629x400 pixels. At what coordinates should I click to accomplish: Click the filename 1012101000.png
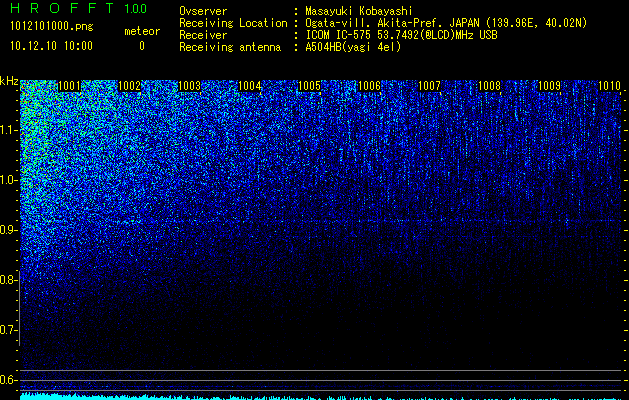52,26
